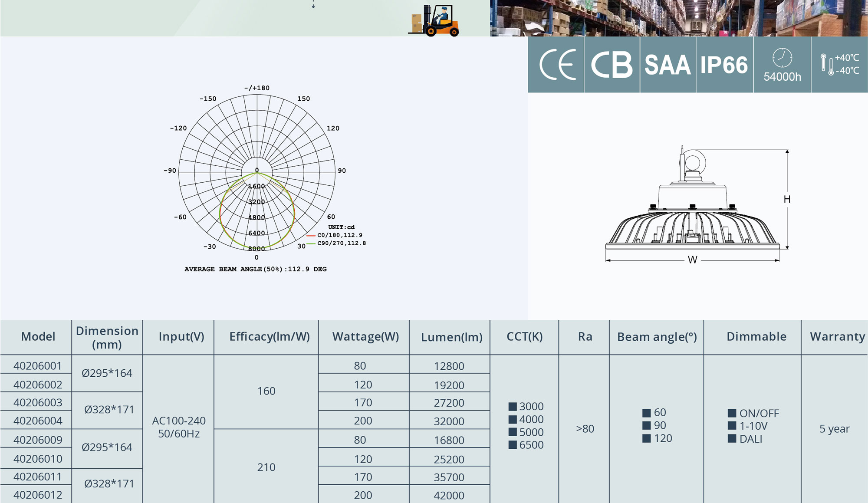
Task: Click the 5 year warranty value
Action: coord(834,429)
